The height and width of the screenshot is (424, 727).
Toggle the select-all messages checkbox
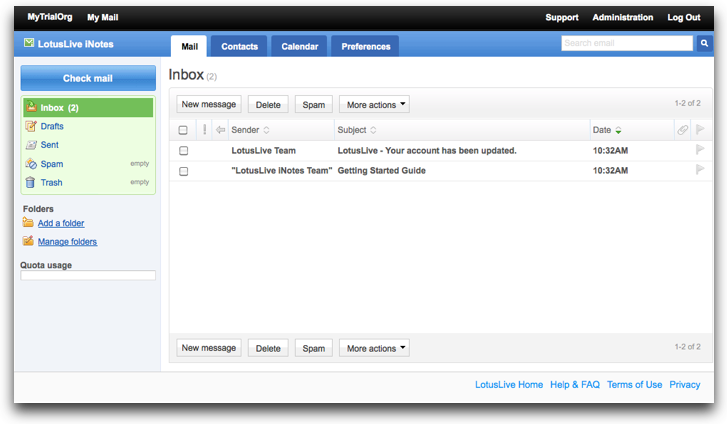pos(183,130)
